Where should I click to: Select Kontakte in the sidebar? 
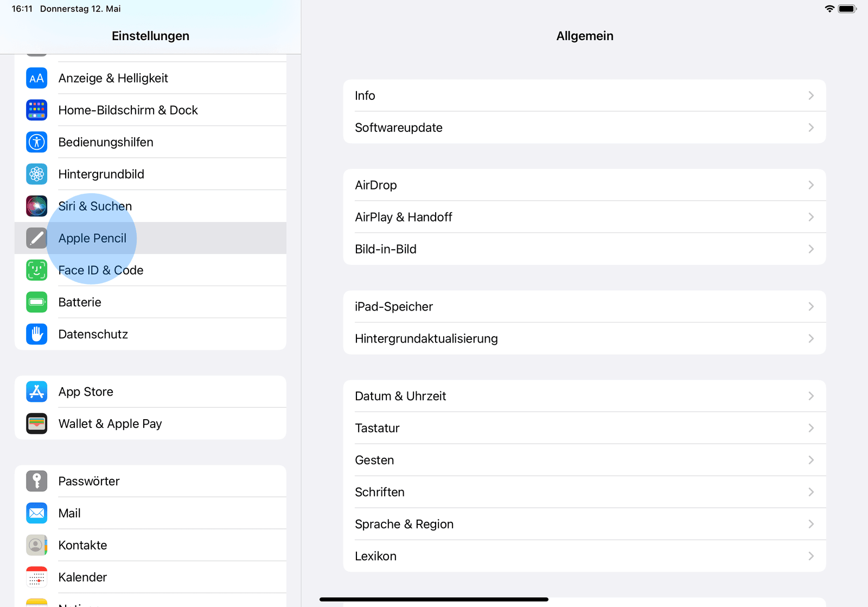click(x=150, y=546)
